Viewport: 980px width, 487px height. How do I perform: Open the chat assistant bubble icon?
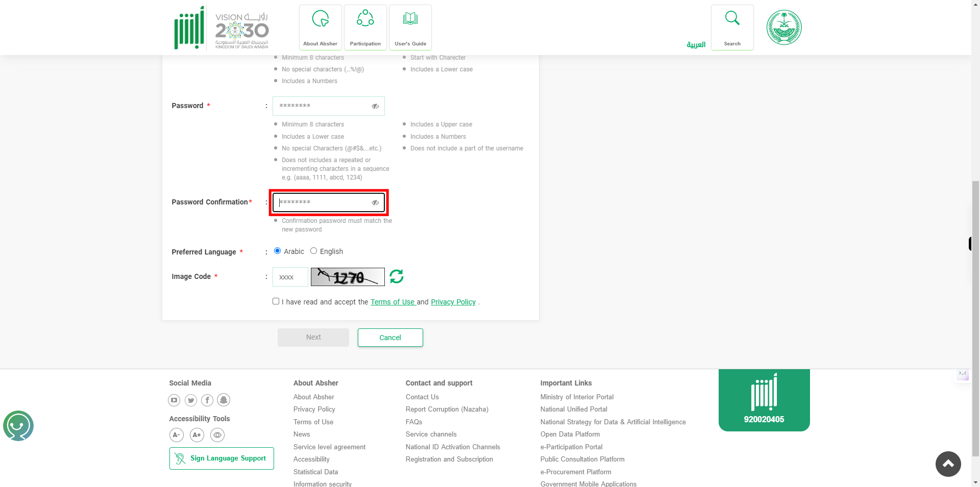pos(18,426)
